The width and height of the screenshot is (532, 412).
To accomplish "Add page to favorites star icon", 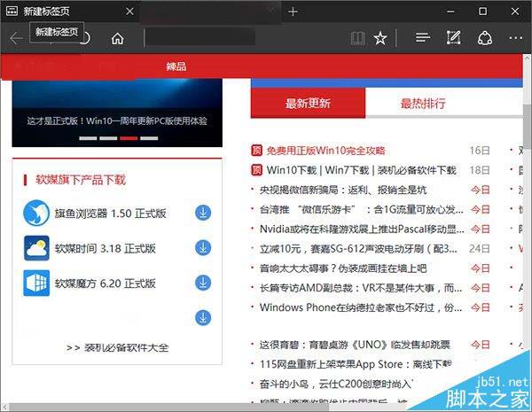I will coord(380,38).
